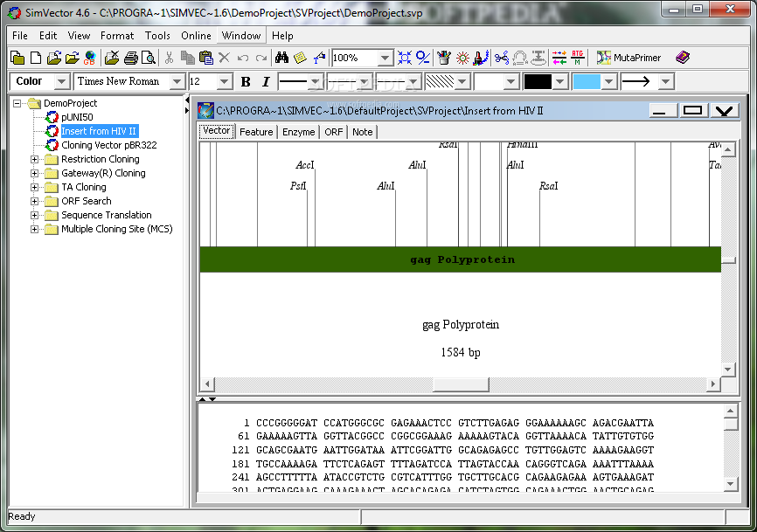This screenshot has width=757, height=532.
Task: Click the AccI enzyme site label
Action: 304,165
